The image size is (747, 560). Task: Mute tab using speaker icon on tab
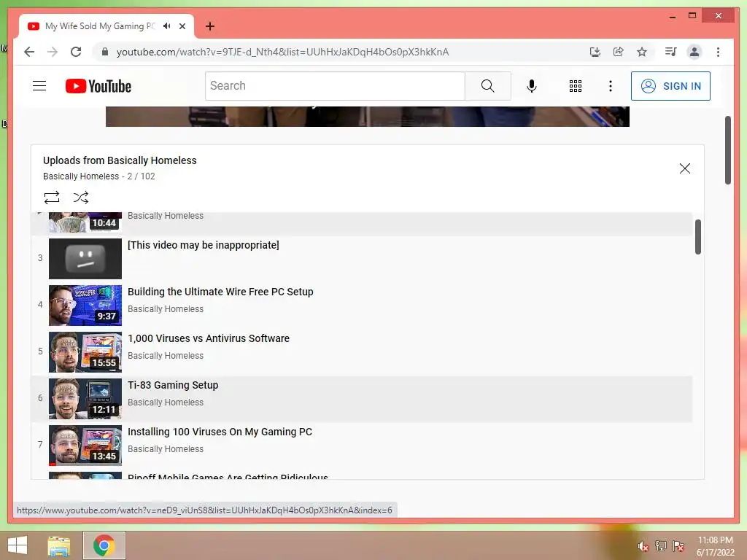point(167,26)
